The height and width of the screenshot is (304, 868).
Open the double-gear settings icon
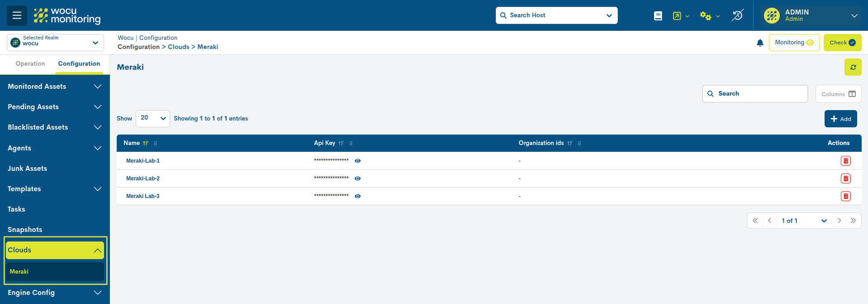coord(706,16)
